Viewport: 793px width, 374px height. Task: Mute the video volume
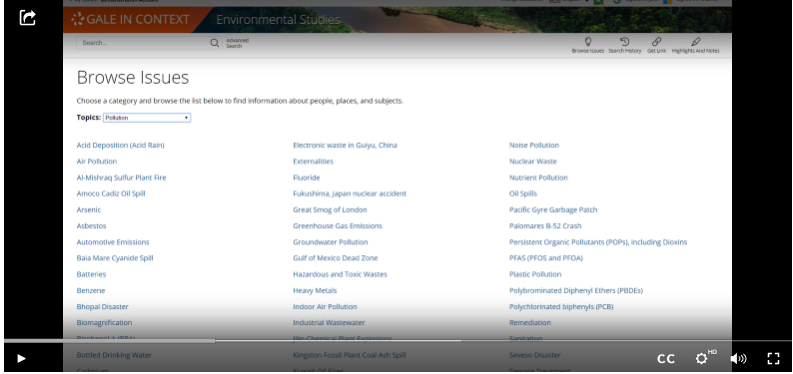pos(738,358)
